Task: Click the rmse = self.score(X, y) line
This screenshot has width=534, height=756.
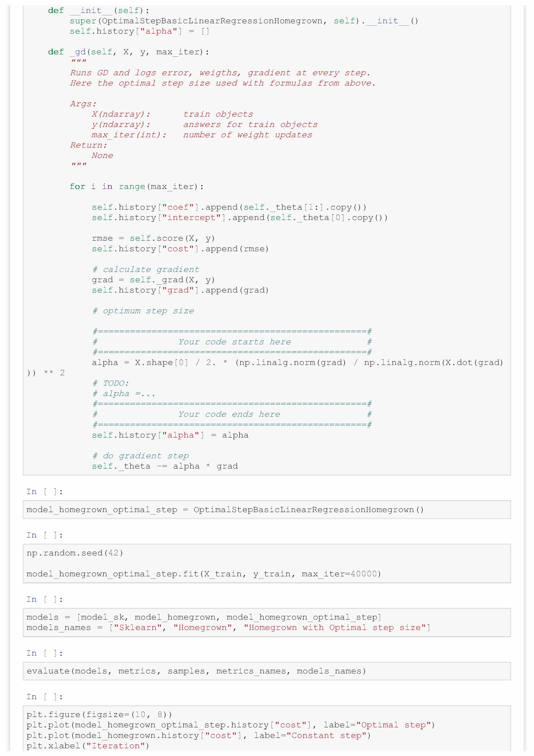Action: [x=153, y=238]
